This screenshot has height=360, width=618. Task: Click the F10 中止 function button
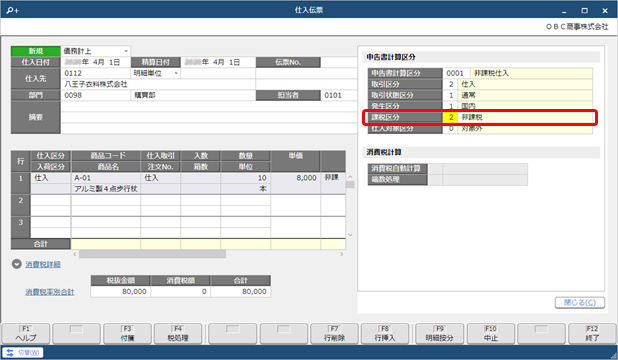coord(491,334)
